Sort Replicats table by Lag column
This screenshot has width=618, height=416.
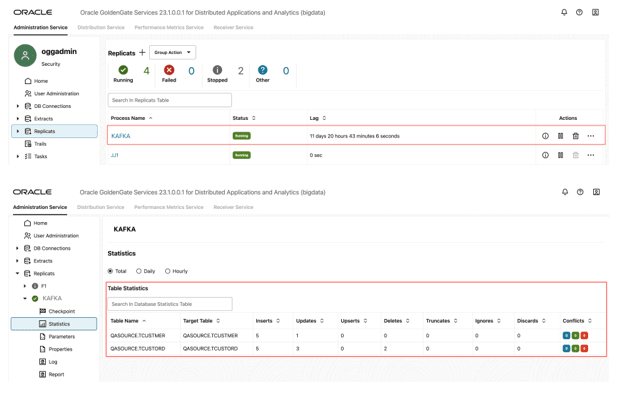coord(324,118)
